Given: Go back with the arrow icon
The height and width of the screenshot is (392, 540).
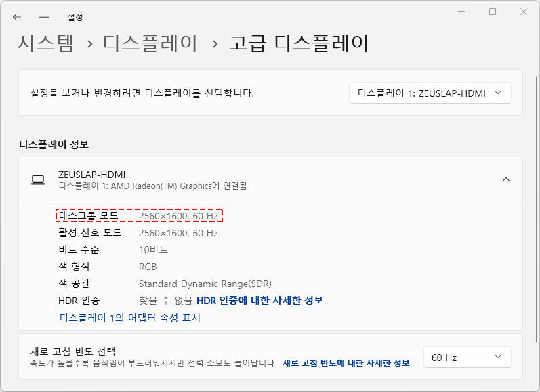Looking at the screenshot, I should click(16, 17).
